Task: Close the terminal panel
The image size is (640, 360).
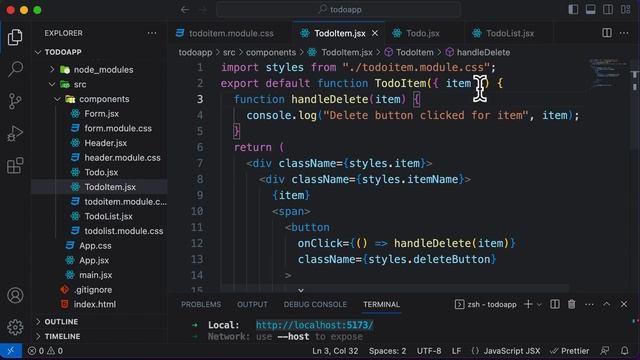Action: pos(624,304)
